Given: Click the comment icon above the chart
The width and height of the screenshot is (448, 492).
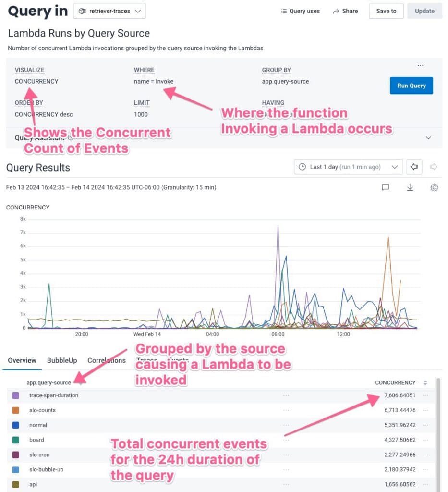Looking at the screenshot, I should [x=385, y=187].
